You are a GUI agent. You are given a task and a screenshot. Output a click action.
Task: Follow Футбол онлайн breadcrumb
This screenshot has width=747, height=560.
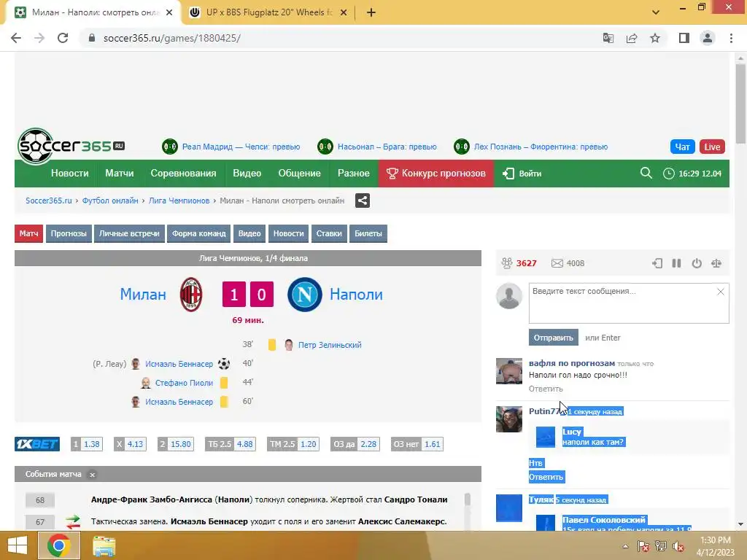(x=110, y=201)
